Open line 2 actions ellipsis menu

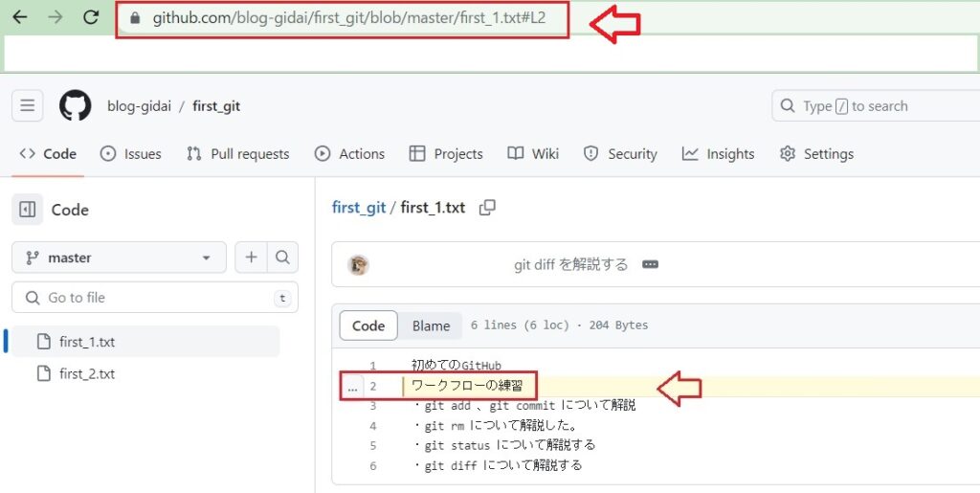click(352, 387)
